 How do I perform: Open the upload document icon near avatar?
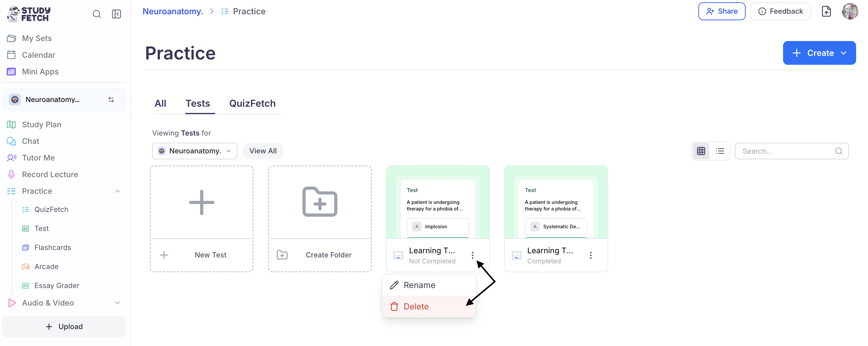826,12
